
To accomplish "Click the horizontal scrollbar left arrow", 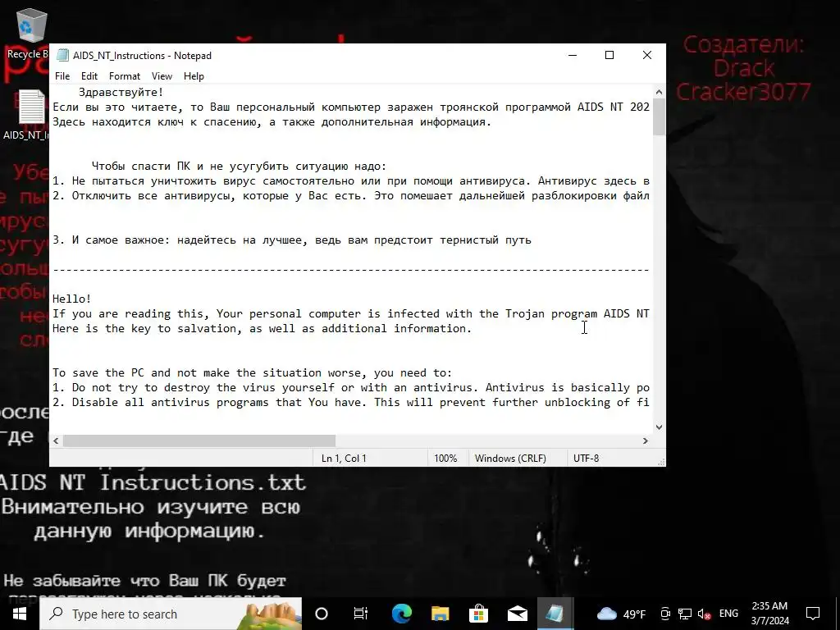I will pyautogui.click(x=57, y=441).
